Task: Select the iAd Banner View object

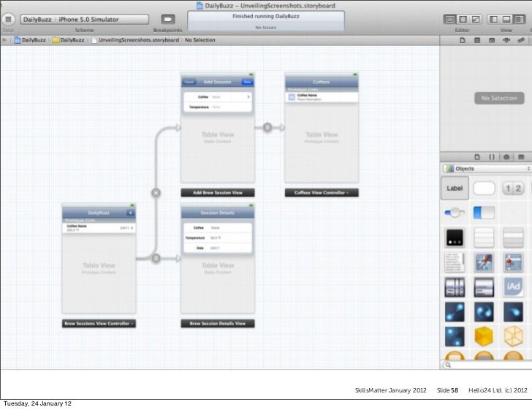Action: click(x=513, y=287)
